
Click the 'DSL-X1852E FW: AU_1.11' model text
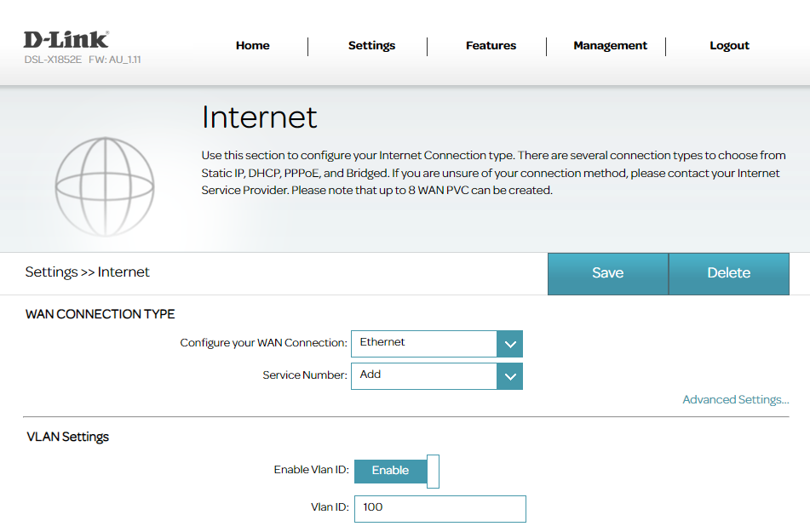83,60
